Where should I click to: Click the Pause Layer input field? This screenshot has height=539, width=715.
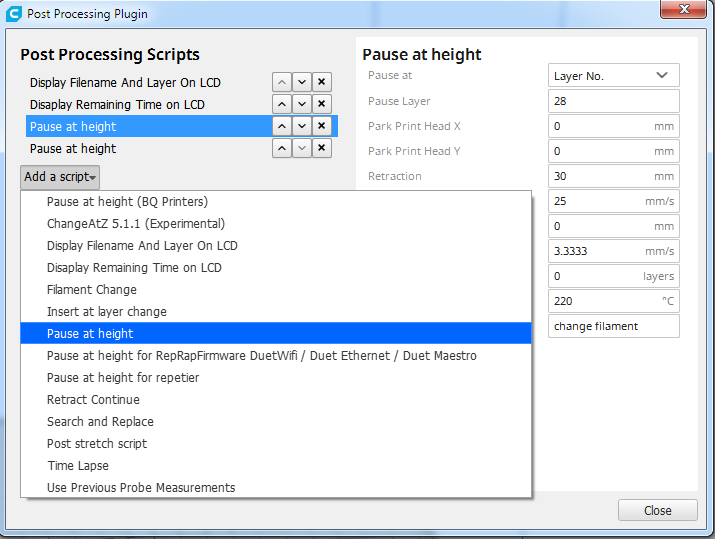point(613,101)
